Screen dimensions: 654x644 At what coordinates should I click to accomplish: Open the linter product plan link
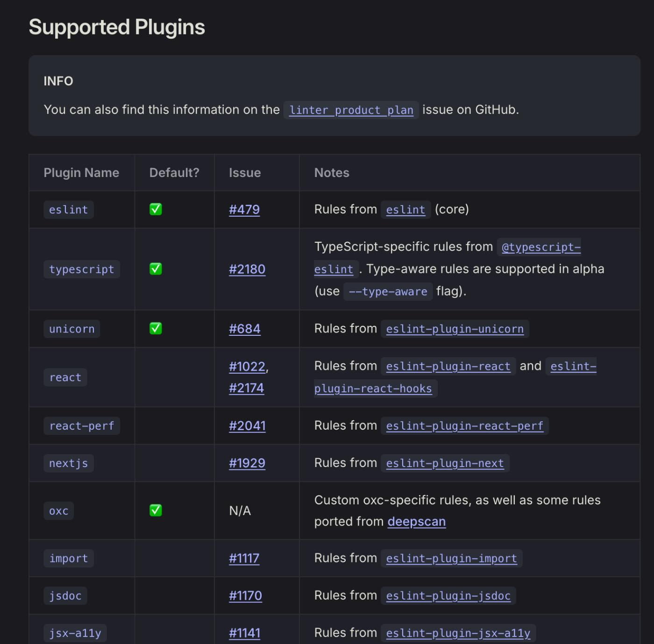pyautogui.click(x=351, y=110)
